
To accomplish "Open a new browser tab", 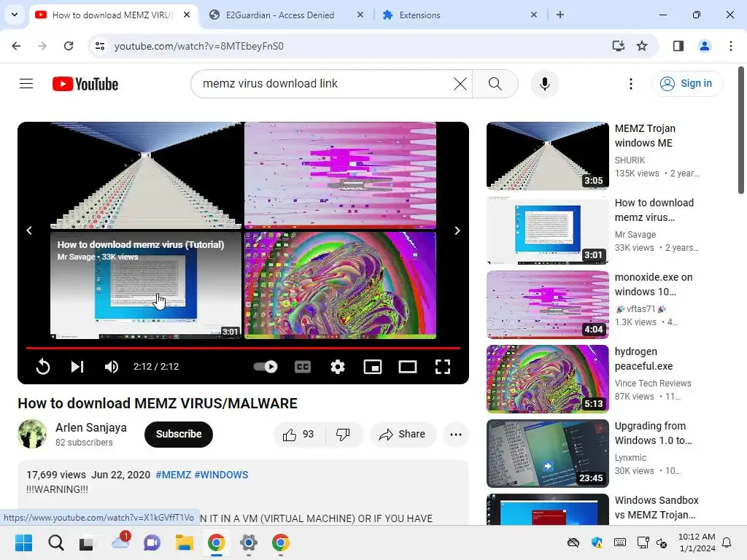I will coord(560,15).
